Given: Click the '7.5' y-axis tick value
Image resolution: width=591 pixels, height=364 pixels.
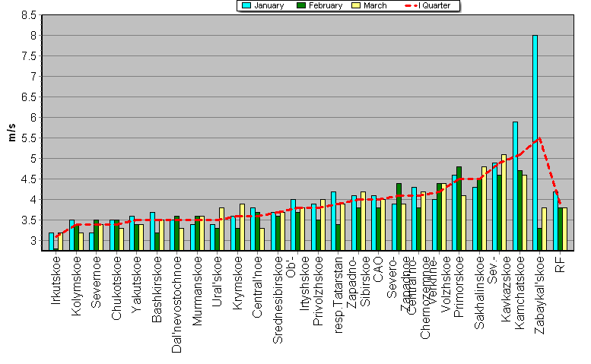Looking at the screenshot, I should 29,56.
